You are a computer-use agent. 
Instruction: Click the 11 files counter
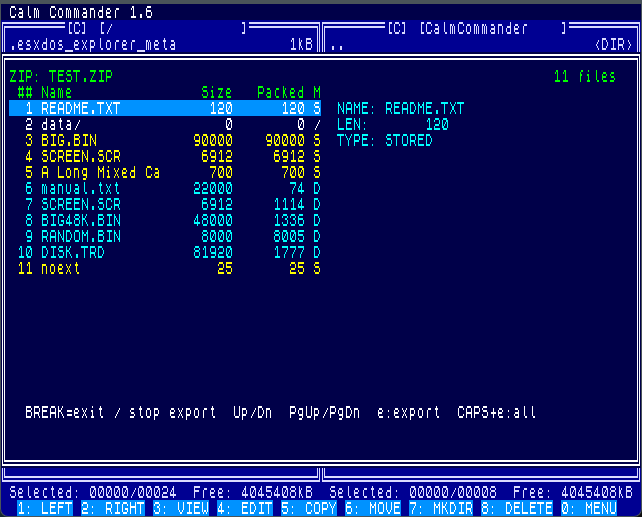coord(585,76)
